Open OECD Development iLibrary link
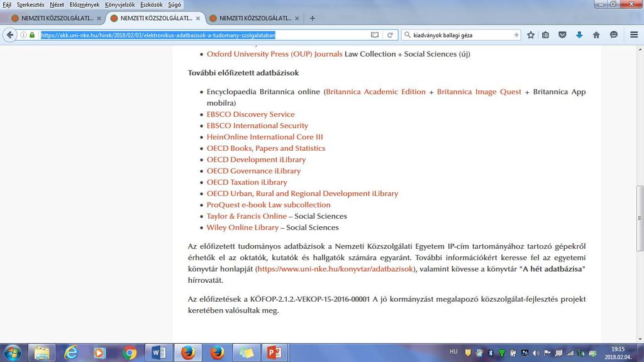 pos(256,159)
